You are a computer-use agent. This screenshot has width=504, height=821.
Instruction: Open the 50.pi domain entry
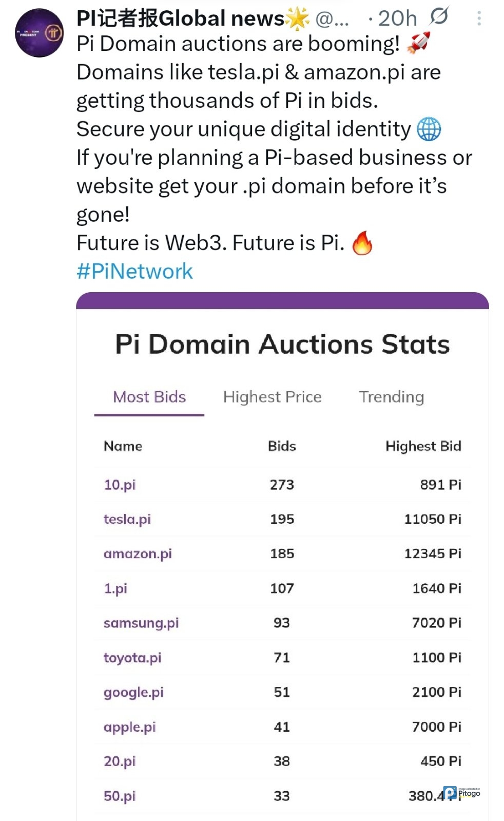coord(120,796)
